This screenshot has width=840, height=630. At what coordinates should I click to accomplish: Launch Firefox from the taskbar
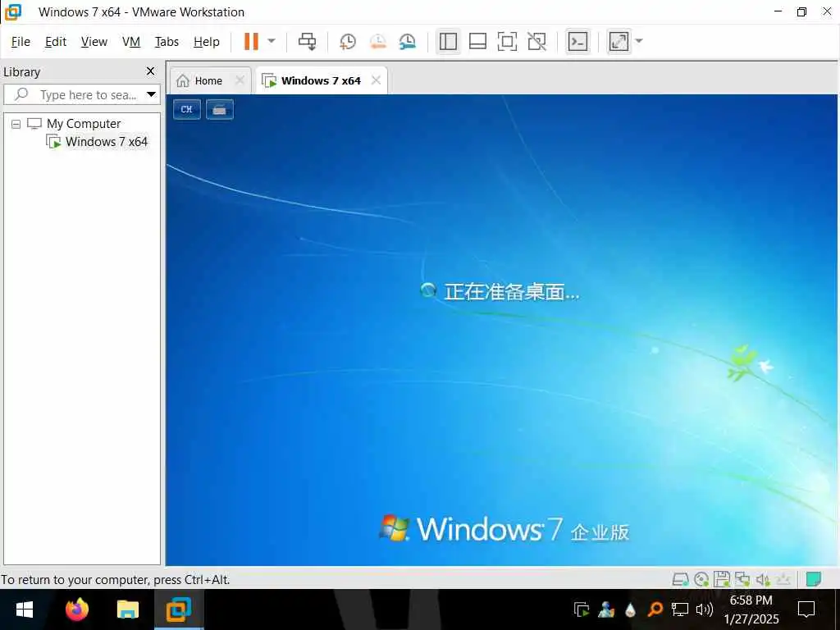76,609
